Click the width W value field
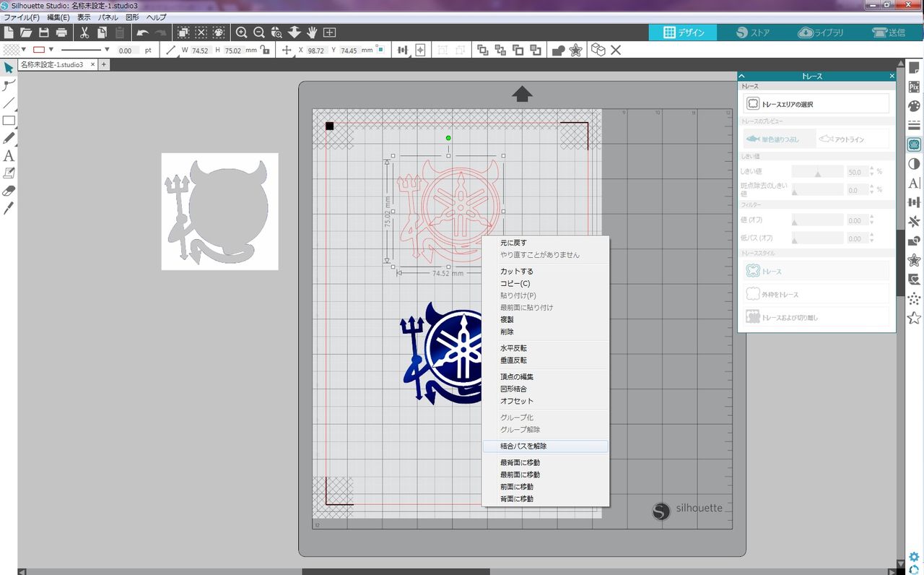The width and height of the screenshot is (924, 575). click(200, 51)
